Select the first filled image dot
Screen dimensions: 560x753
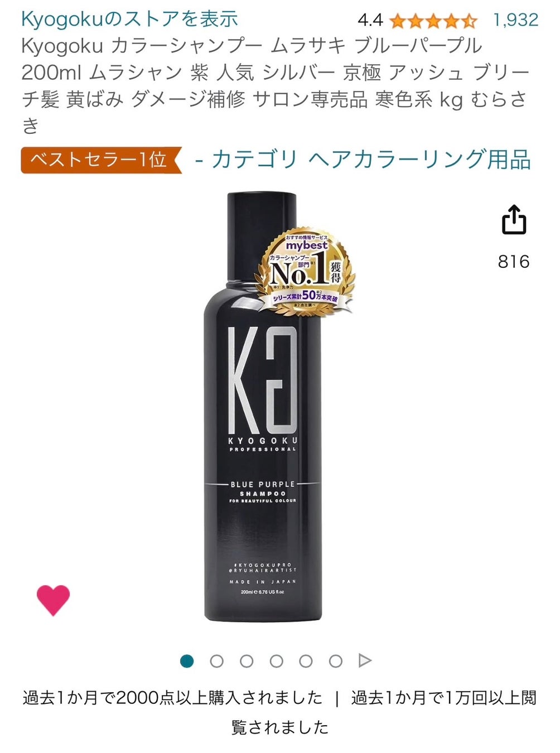click(x=187, y=661)
